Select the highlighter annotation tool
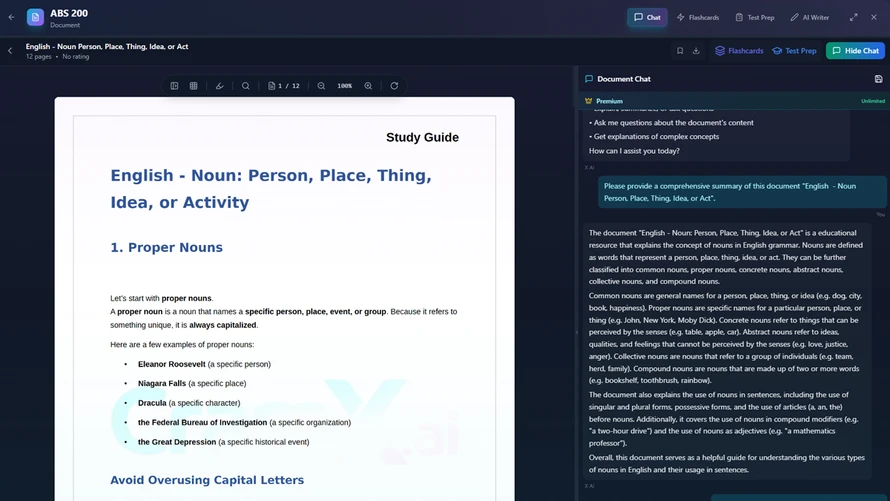890x501 pixels. coord(220,86)
